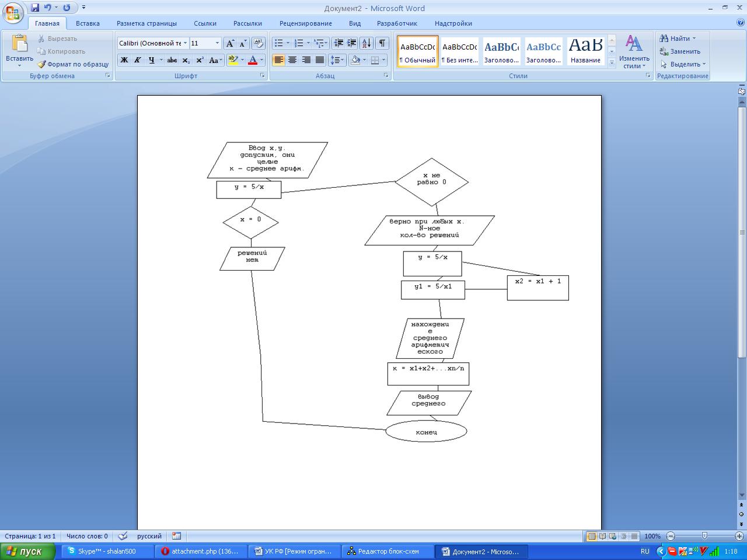
Task: Open the font size dropdown
Action: (x=217, y=43)
